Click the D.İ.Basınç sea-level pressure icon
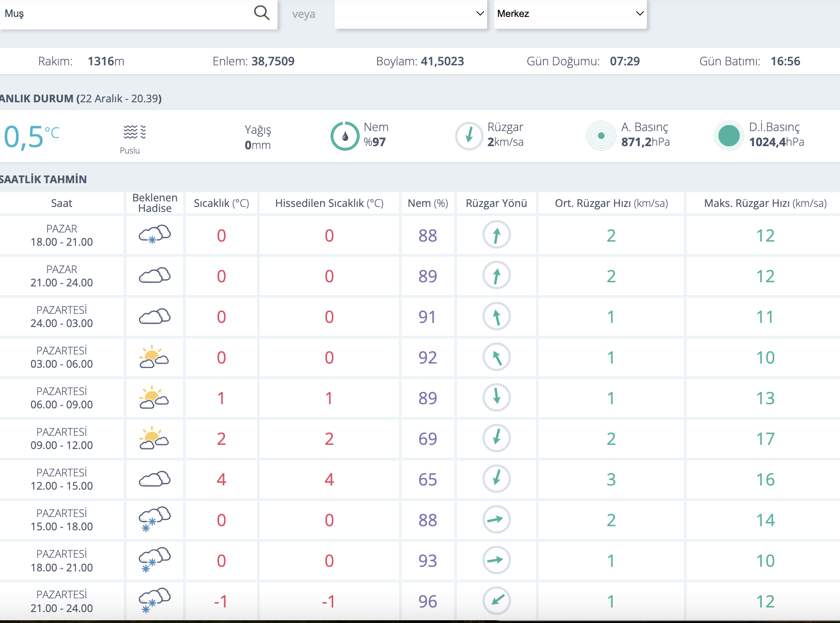Image resolution: width=840 pixels, height=623 pixels. coord(729,136)
